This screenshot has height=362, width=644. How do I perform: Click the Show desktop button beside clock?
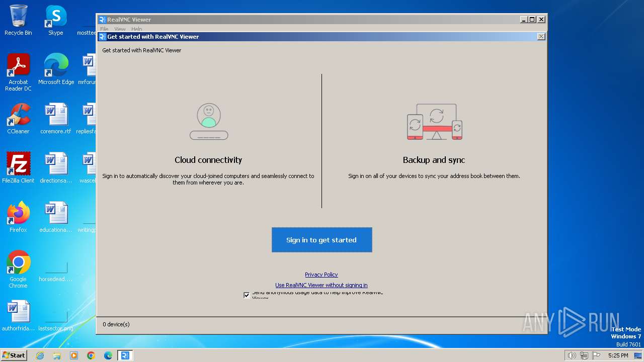pos(638,355)
